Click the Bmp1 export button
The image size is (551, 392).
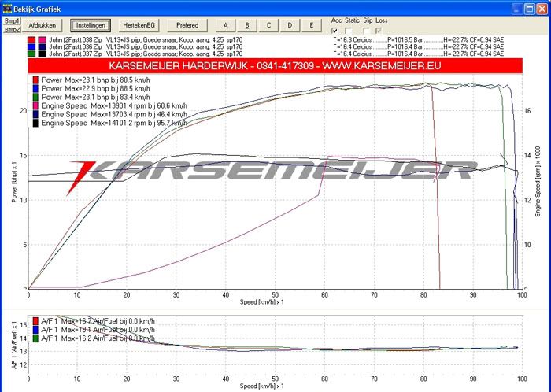[13, 21]
